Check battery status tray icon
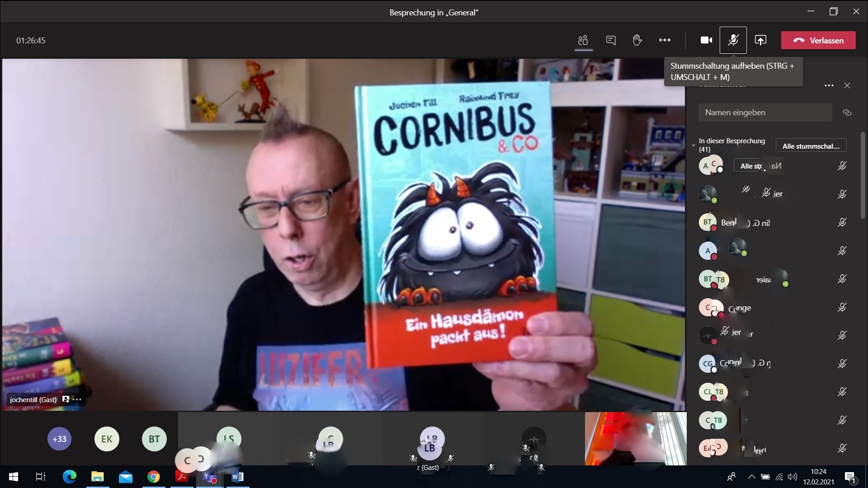This screenshot has height=488, width=868. point(765,477)
